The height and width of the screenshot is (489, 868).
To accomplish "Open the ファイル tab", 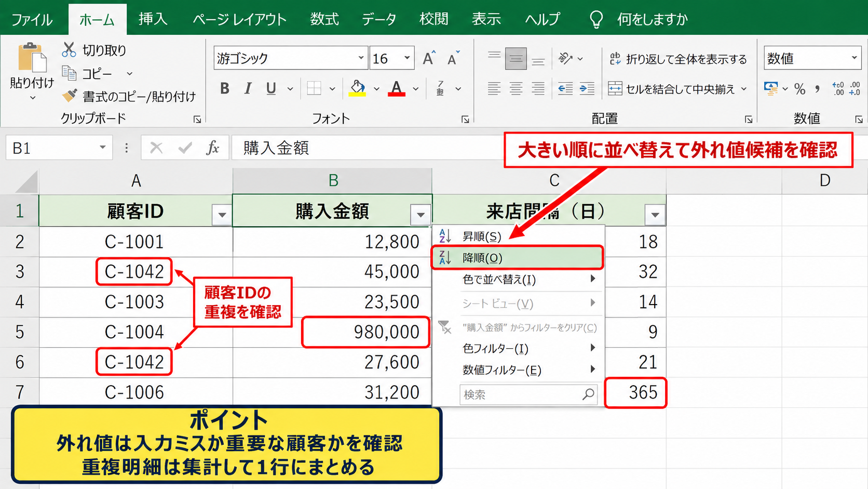I will pyautogui.click(x=32, y=20).
